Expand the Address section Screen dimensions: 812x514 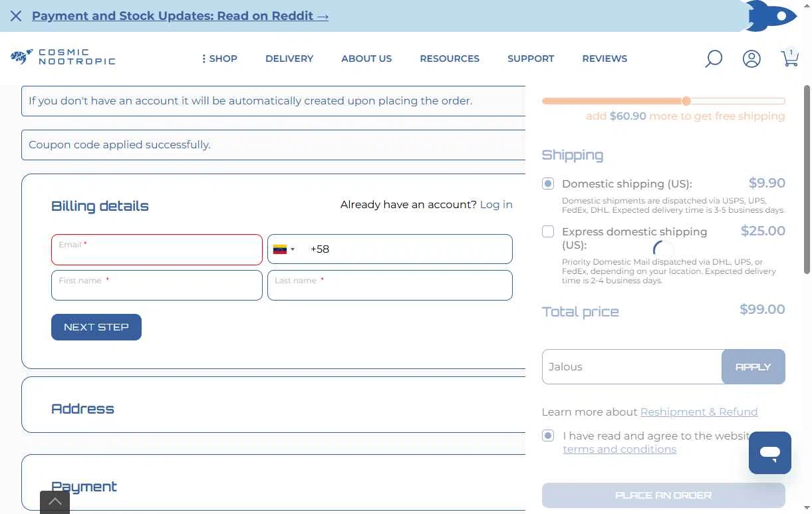[82, 408]
